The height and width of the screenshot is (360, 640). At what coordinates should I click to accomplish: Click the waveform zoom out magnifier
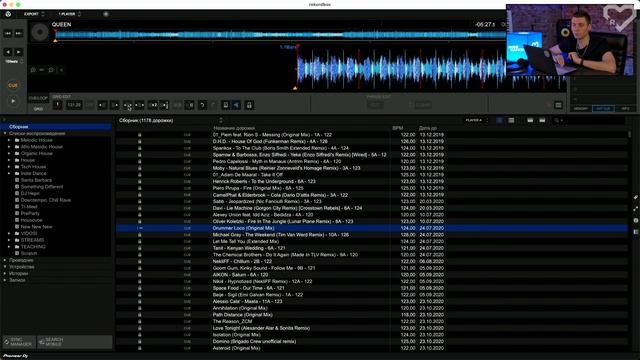pyautogui.click(x=51, y=70)
